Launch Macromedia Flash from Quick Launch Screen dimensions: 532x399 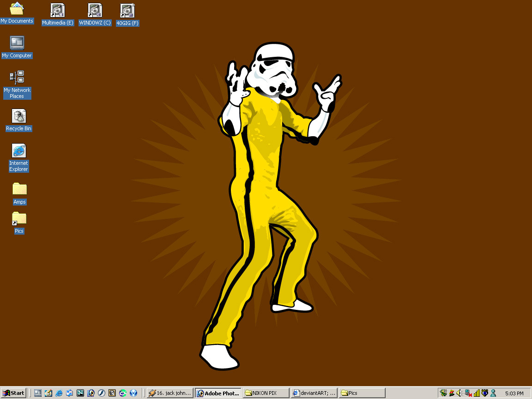coord(102,393)
